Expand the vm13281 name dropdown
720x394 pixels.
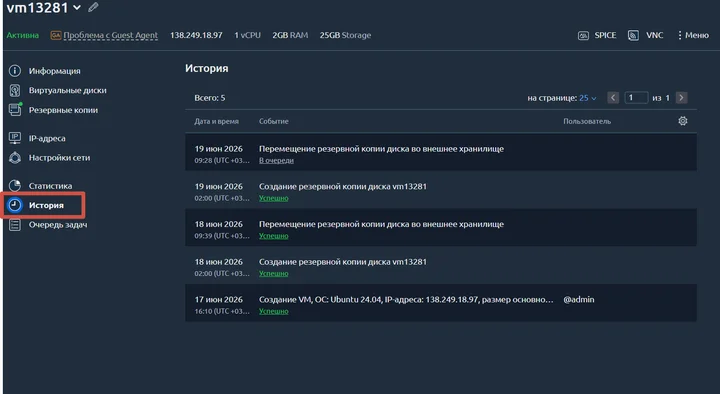(77, 7)
